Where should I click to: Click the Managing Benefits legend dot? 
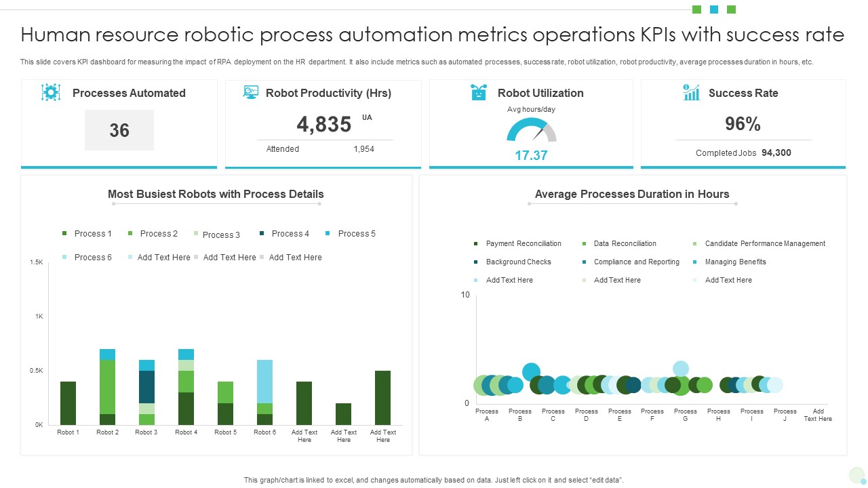695,262
